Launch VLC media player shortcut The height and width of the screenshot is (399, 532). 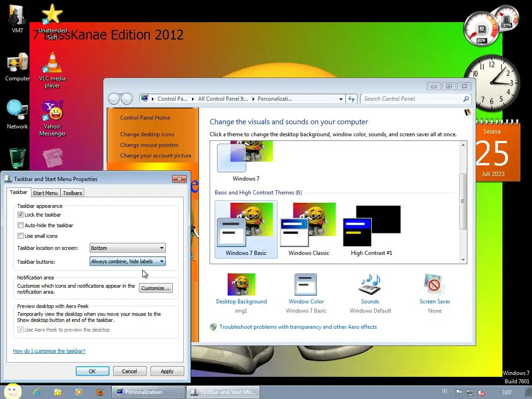52,71
